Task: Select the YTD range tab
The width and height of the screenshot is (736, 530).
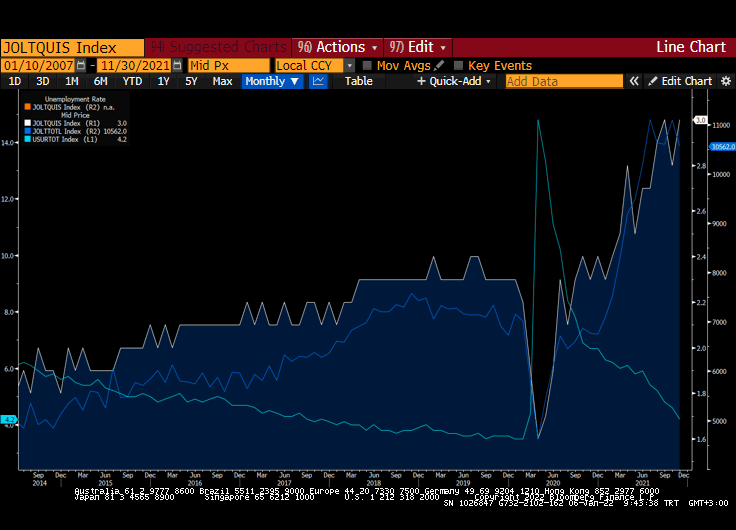Action: pyautogui.click(x=132, y=81)
